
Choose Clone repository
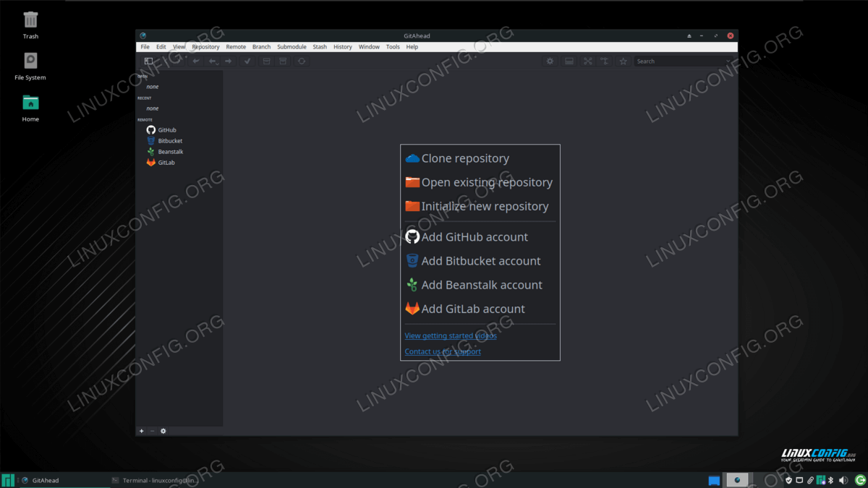pyautogui.click(x=457, y=158)
